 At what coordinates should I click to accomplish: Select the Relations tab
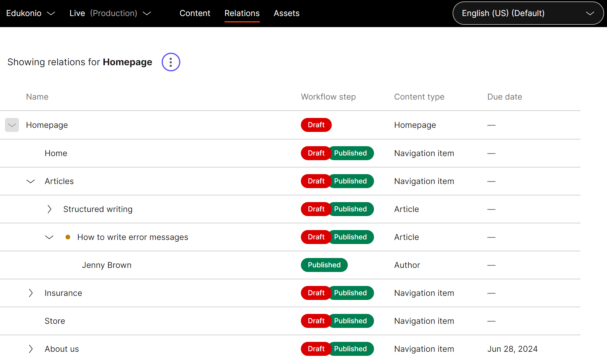[242, 13]
